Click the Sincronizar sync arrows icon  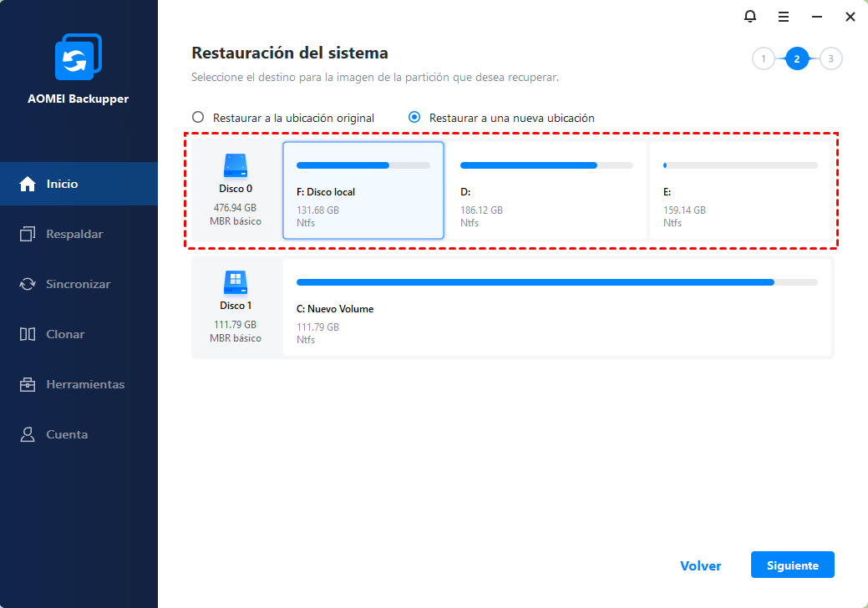[27, 284]
